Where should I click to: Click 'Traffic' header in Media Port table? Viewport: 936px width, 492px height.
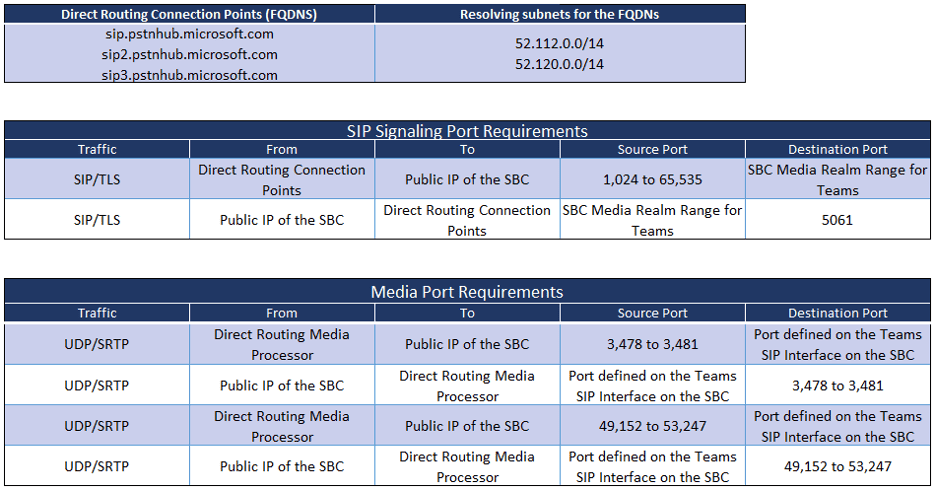pyautogui.click(x=97, y=313)
